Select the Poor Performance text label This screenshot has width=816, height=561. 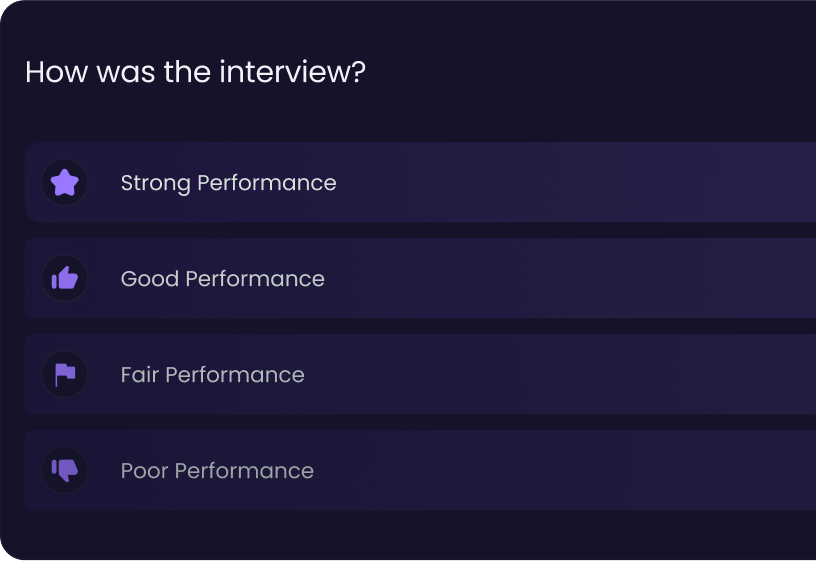point(217,471)
